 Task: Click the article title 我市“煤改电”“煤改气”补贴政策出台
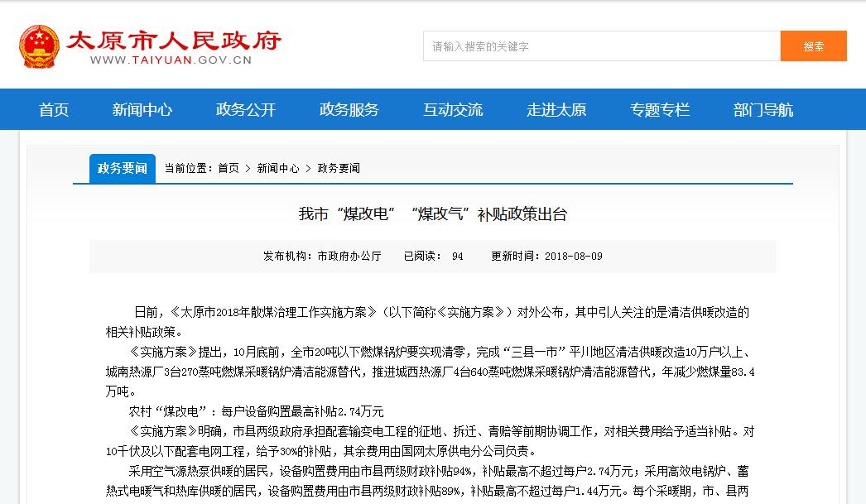[433, 214]
